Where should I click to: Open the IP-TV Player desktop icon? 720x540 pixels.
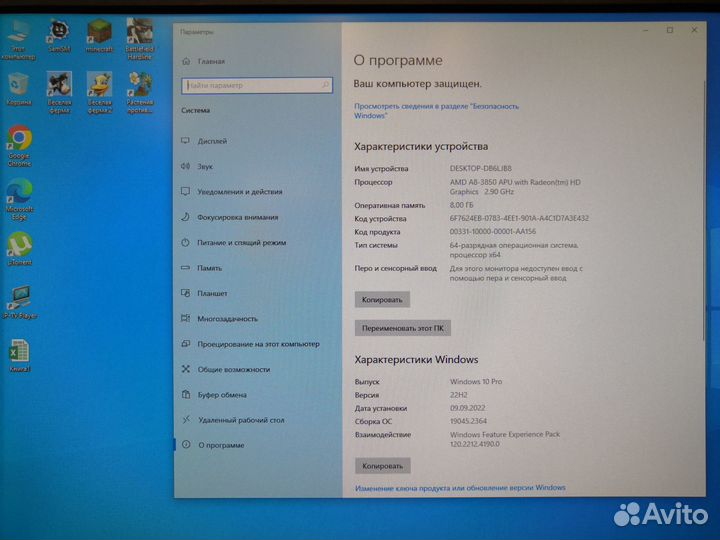point(19,299)
